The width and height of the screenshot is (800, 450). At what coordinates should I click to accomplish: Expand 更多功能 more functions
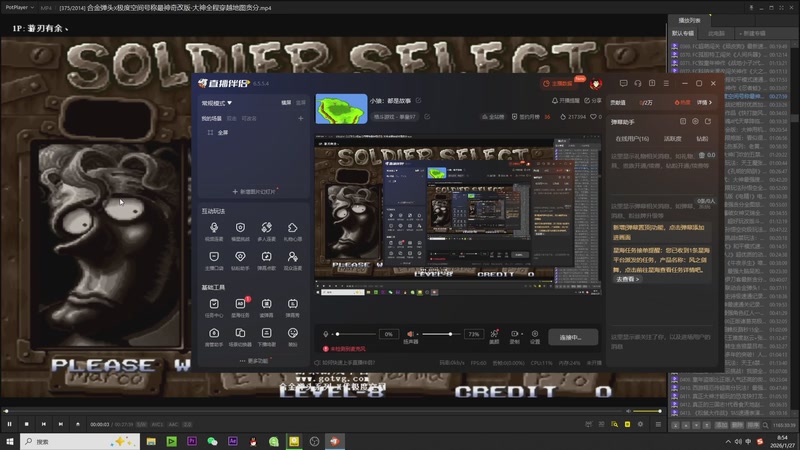[x=254, y=361]
